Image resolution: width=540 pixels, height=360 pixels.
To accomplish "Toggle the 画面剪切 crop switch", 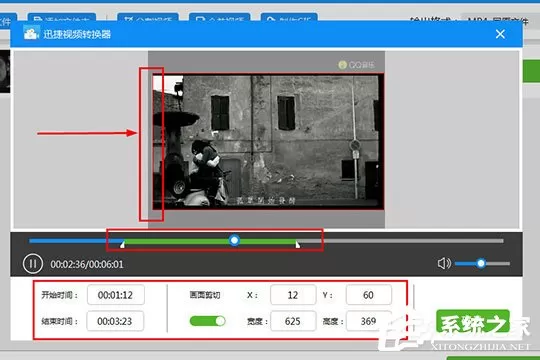I will coord(207,321).
